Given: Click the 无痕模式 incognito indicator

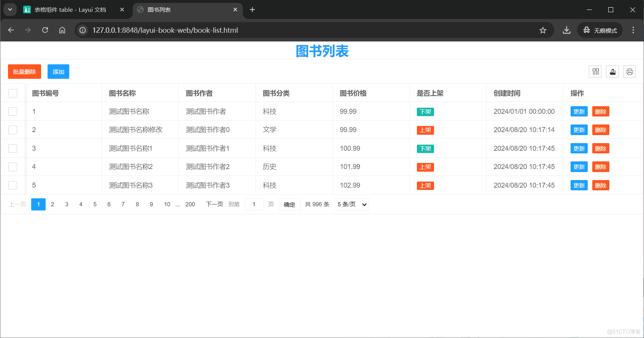Looking at the screenshot, I should point(600,30).
